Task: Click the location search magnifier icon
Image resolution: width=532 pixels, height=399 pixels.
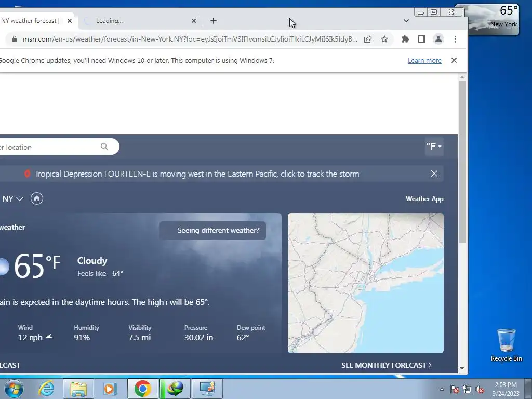Action: coord(104,147)
